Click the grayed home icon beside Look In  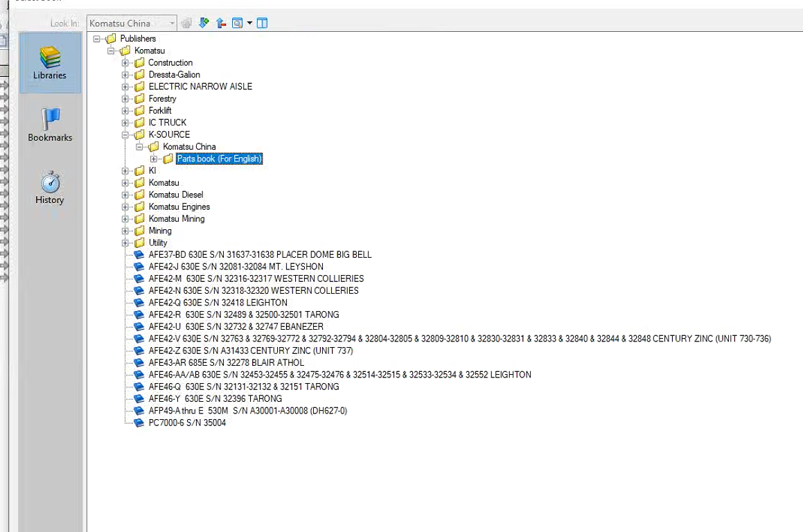point(186,23)
